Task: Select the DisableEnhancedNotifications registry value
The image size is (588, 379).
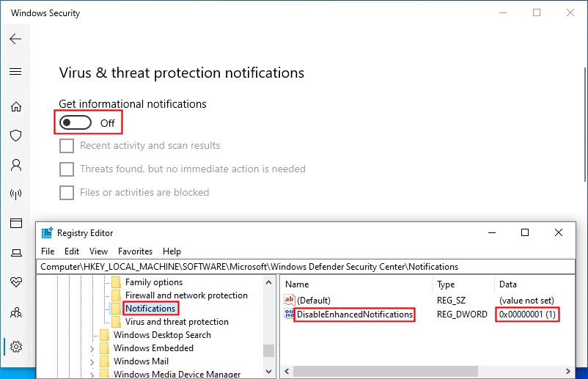Action: point(355,314)
